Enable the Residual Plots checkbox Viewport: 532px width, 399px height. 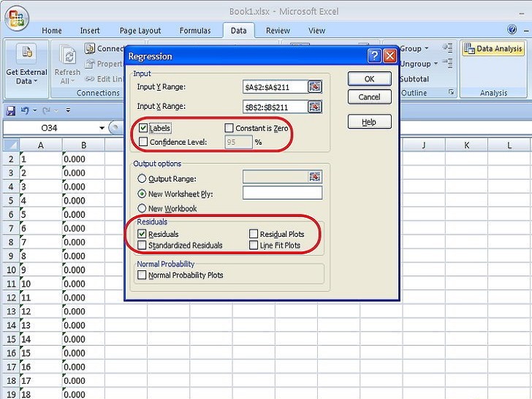[254, 234]
